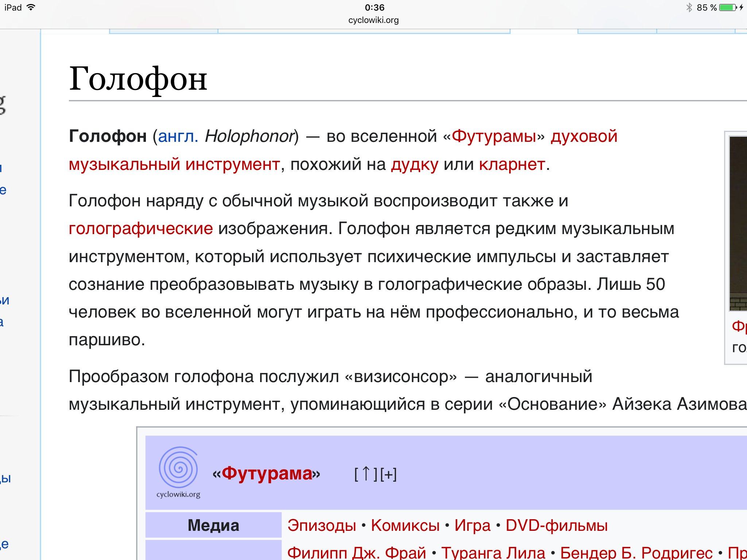Follow the духовой link
747x560 pixels.
point(584,136)
